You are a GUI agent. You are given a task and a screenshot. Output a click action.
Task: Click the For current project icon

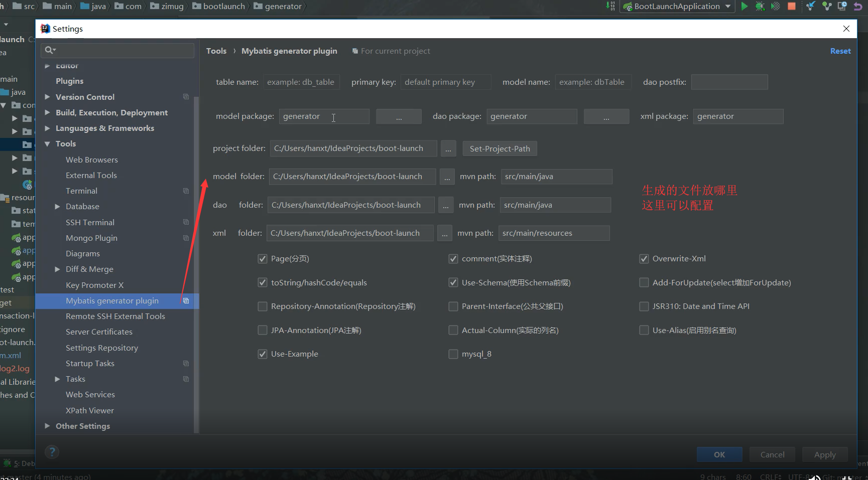click(355, 51)
